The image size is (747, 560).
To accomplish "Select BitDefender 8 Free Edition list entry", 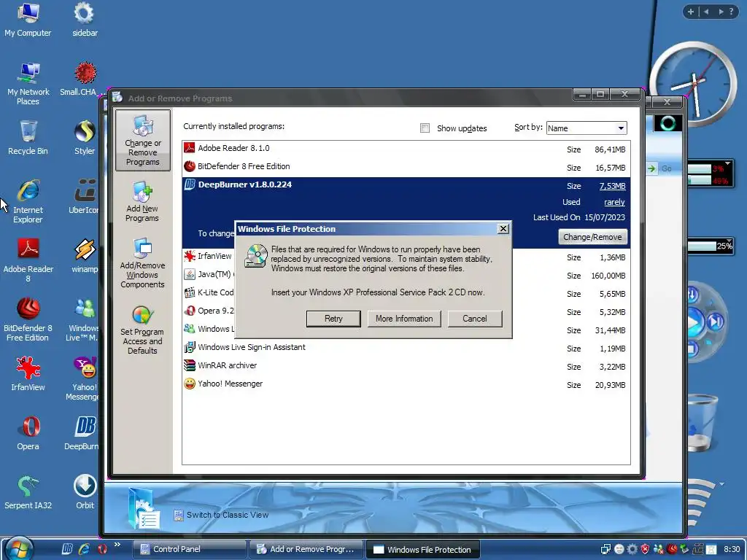I will [406, 168].
